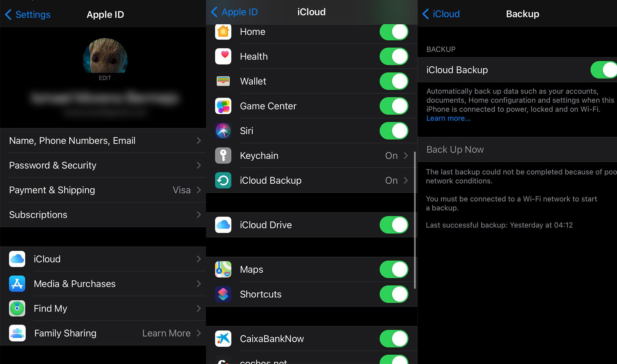The height and width of the screenshot is (364, 617).
Task: Tap the Media & Purchases App Store icon
Action: point(17,283)
